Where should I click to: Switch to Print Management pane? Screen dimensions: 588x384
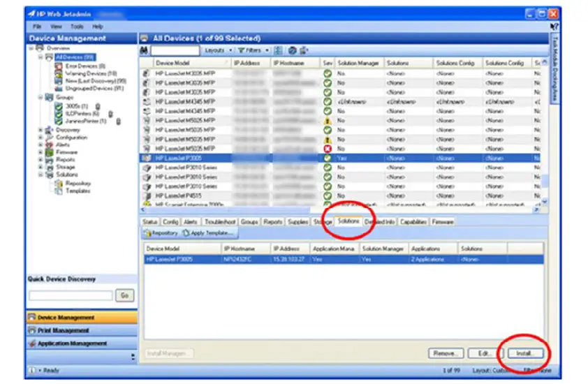(82, 330)
